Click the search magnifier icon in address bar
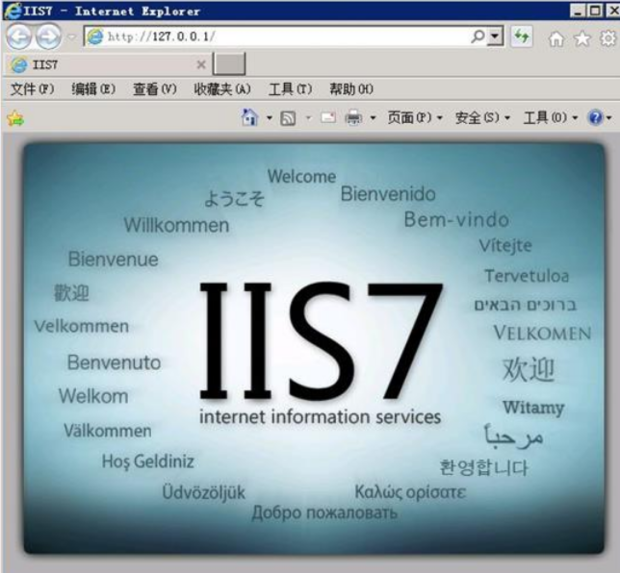Viewport: 620px width, 573px height. point(478,37)
